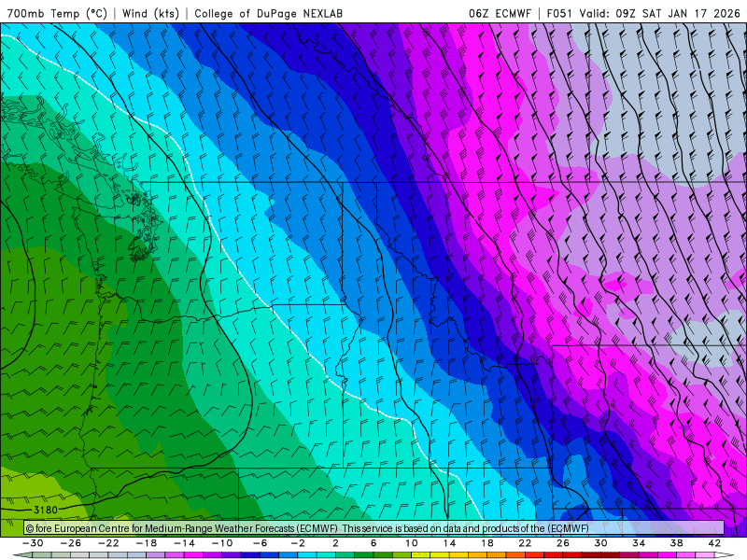
Task: Click the "700mb Temp (°C)" title text
Action: [57, 13]
